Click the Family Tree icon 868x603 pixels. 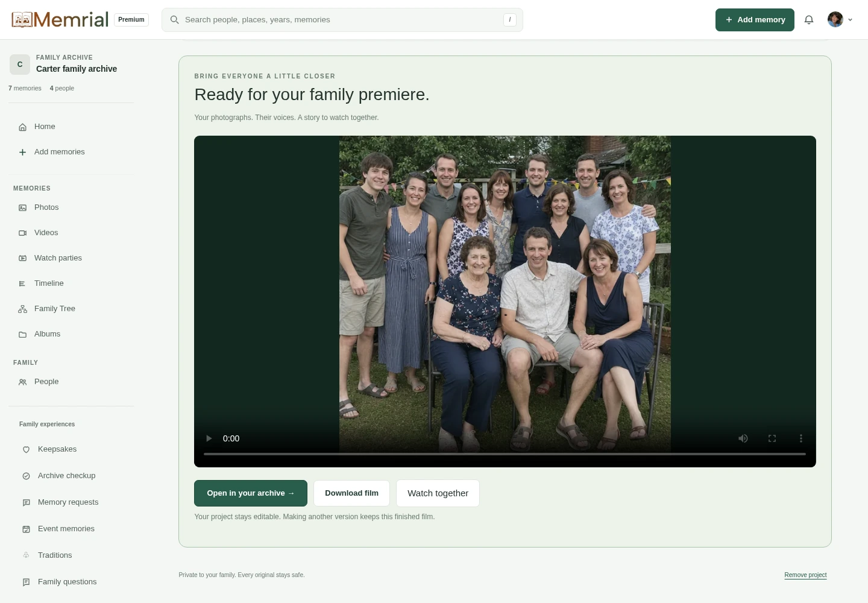coord(22,309)
